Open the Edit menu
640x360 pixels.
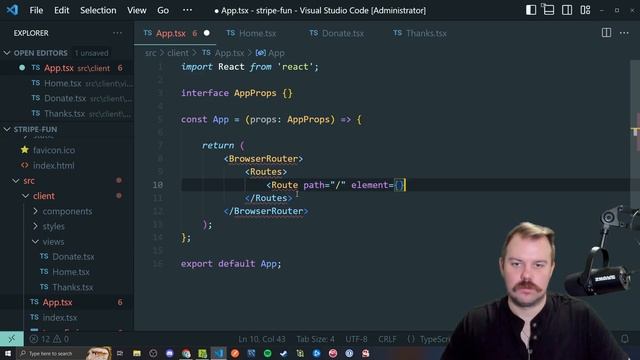(62, 10)
